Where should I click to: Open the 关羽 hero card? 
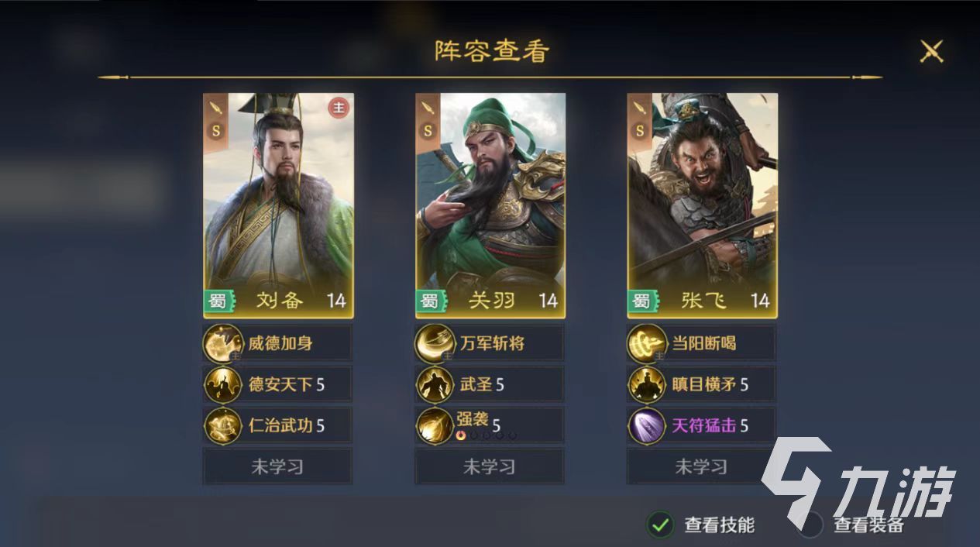[490, 205]
